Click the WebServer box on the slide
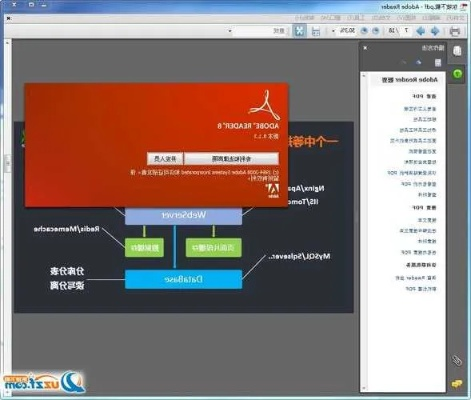The width and height of the screenshot is (471, 400). click(x=183, y=215)
